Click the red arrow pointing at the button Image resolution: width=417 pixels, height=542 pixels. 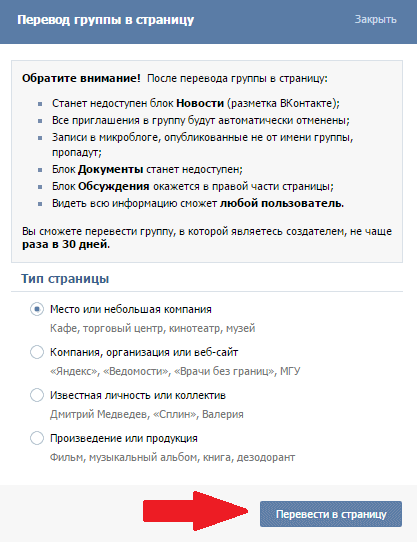coord(196,511)
